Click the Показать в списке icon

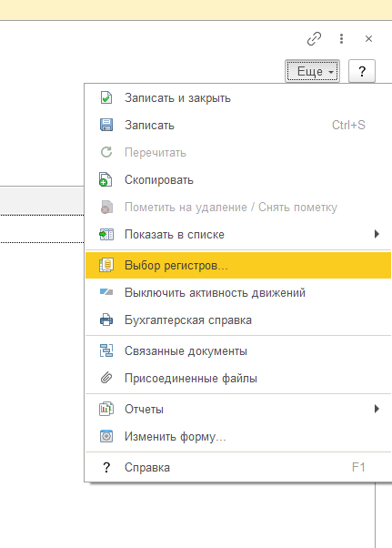tap(106, 234)
